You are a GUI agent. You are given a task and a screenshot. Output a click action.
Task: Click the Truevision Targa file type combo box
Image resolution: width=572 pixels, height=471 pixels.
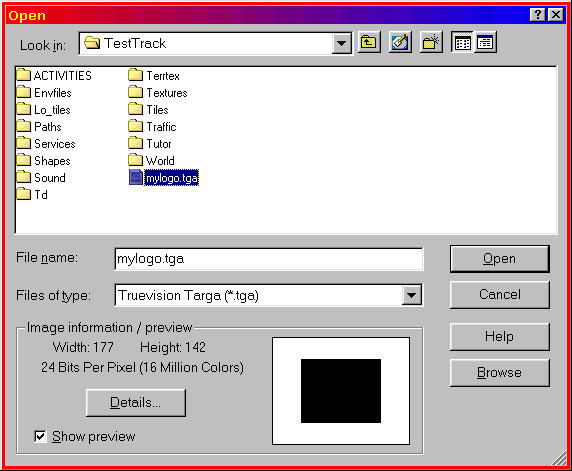click(268, 295)
